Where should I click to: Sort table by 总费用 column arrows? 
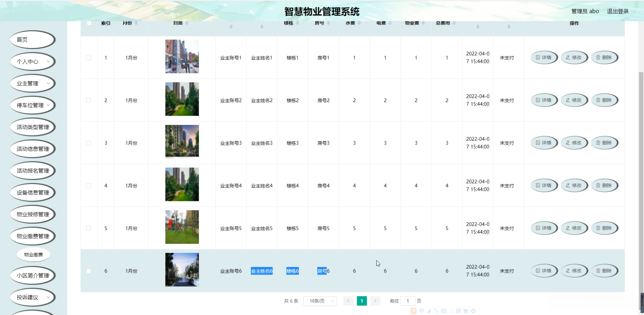click(x=454, y=23)
